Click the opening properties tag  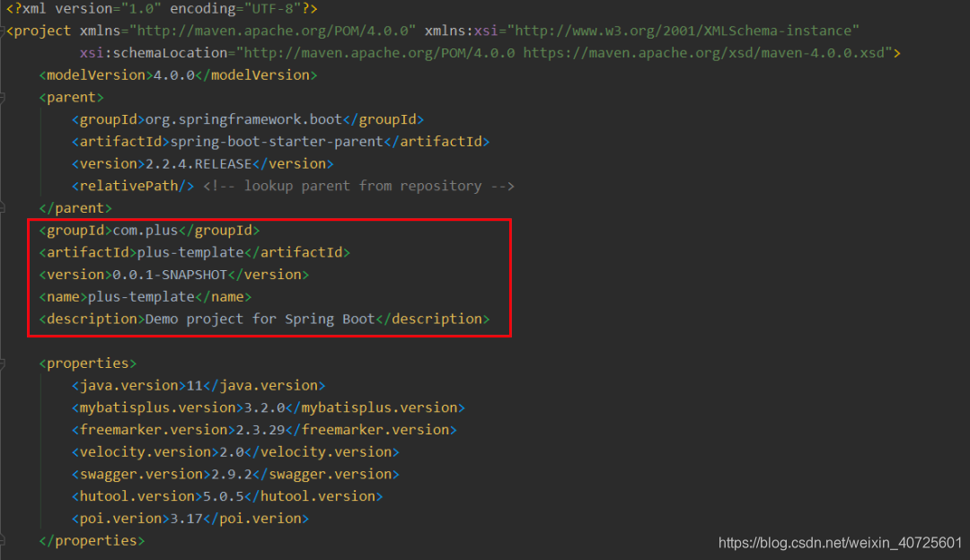(87, 363)
